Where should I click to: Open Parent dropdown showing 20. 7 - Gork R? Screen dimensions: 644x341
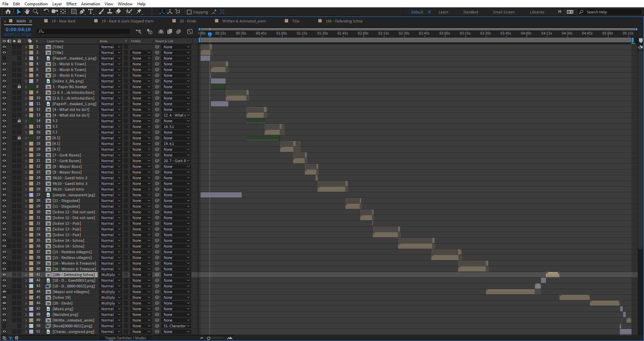[176, 161]
